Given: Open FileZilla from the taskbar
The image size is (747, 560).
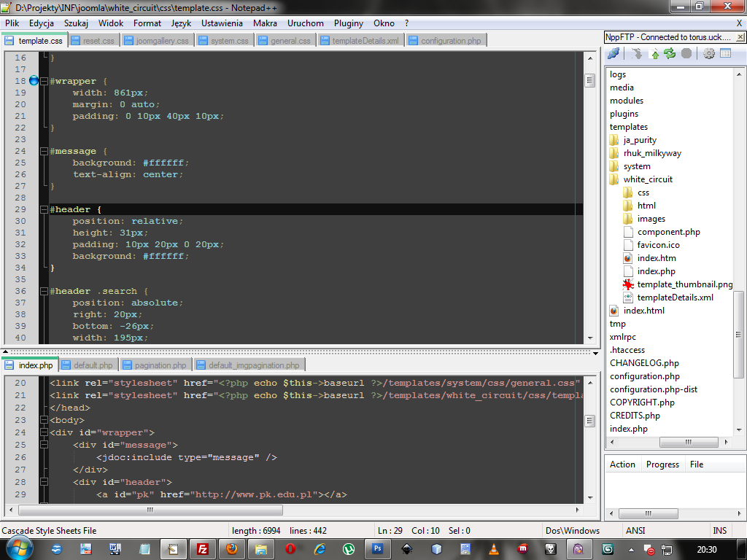Looking at the screenshot, I should (x=204, y=548).
